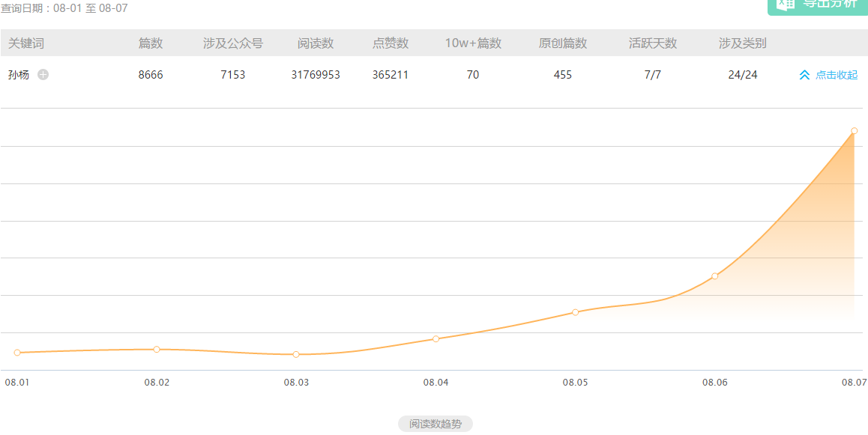Click the double chevron collapse icon

804,75
